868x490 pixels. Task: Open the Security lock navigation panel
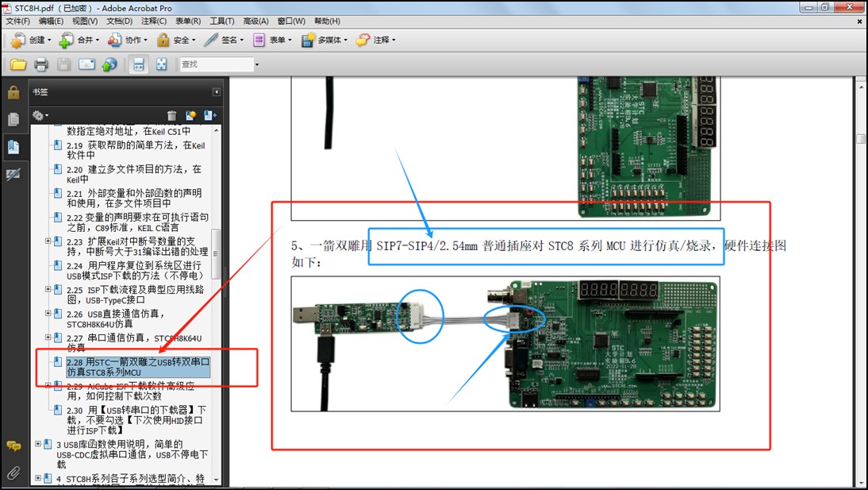click(13, 93)
